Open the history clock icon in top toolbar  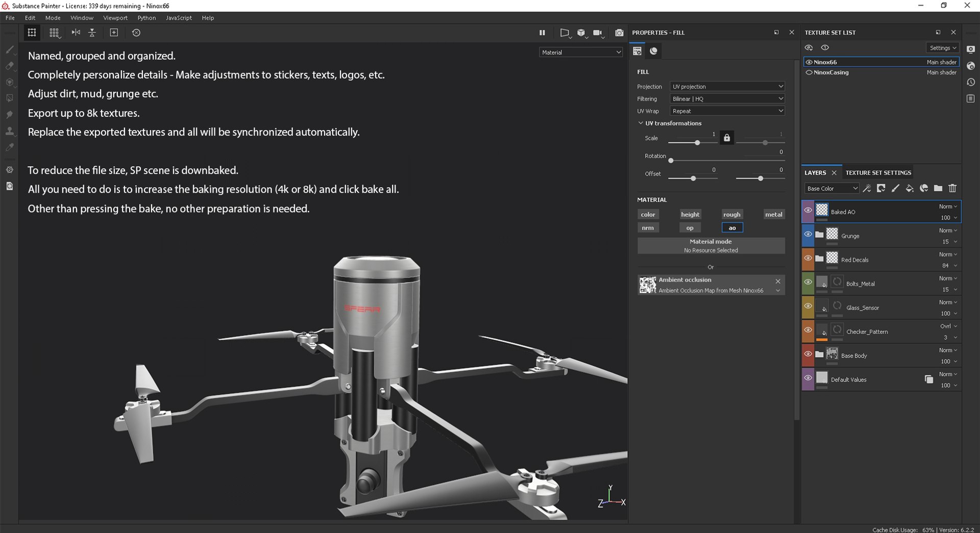[x=136, y=33]
